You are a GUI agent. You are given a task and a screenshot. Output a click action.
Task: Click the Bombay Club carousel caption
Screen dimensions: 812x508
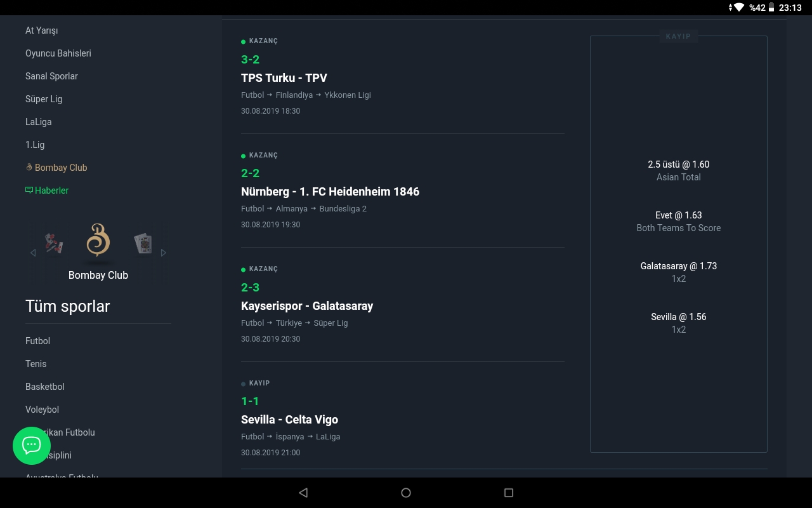pyautogui.click(x=98, y=275)
